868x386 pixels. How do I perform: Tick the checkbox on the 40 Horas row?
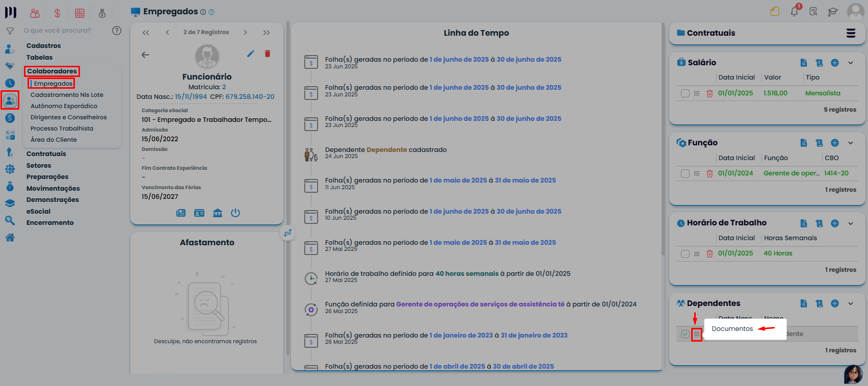point(685,253)
